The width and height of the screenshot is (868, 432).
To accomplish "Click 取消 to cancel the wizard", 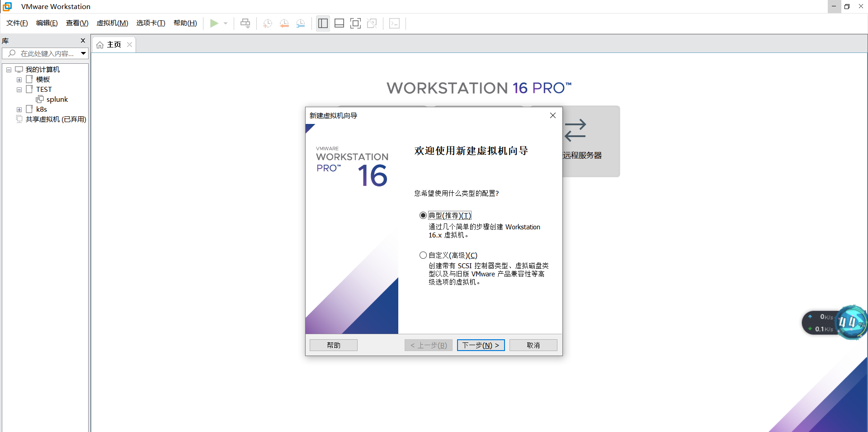I will point(533,345).
